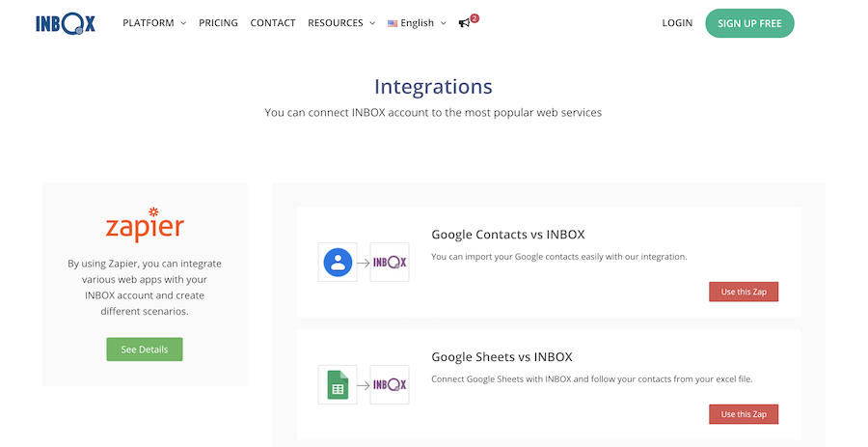Click the US flag language icon
The height and width of the screenshot is (447, 868).
(x=393, y=23)
